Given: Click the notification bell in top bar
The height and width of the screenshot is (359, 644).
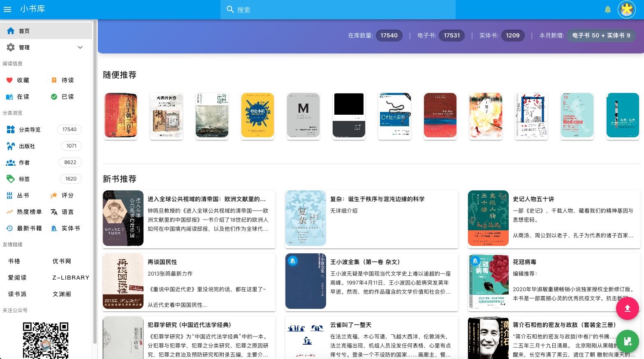Looking at the screenshot, I should [607, 9].
